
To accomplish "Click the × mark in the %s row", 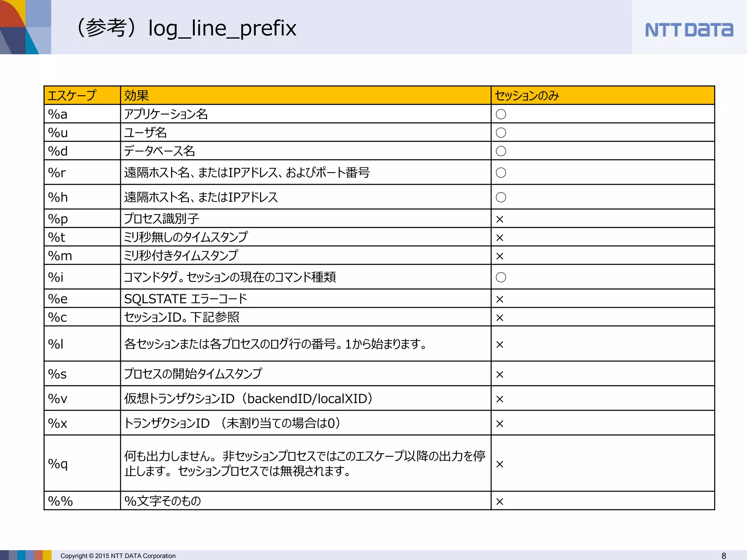I will click(500, 375).
